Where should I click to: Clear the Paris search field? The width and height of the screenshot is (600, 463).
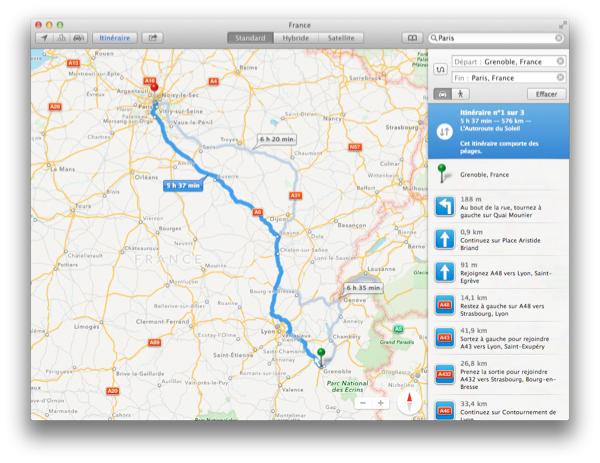559,38
